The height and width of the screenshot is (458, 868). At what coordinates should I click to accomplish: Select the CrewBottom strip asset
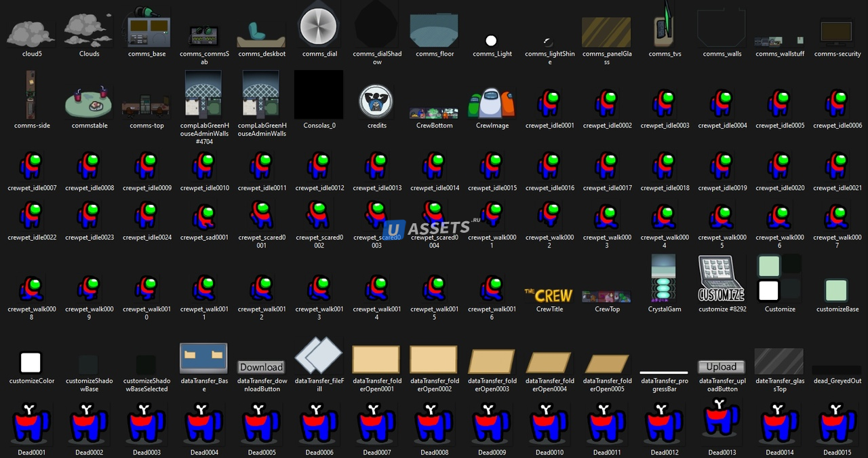click(x=434, y=113)
